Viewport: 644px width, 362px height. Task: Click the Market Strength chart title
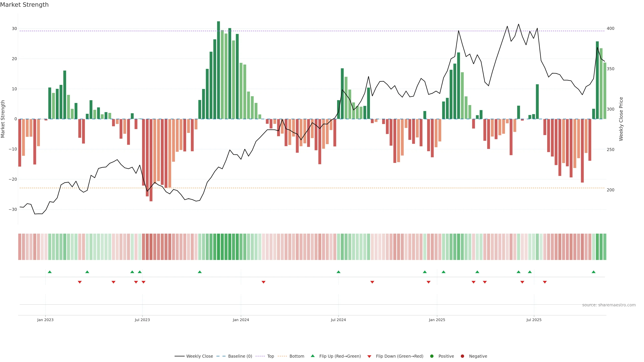(24, 5)
